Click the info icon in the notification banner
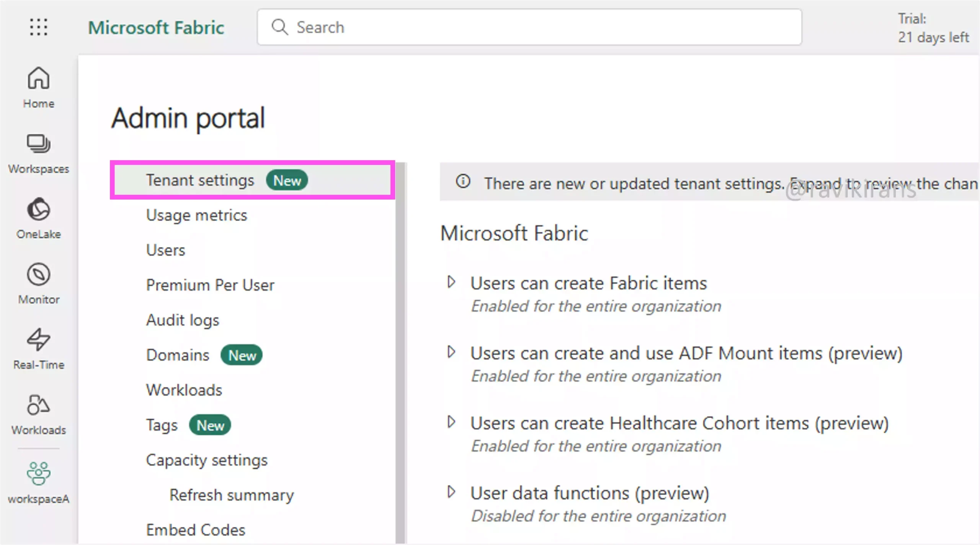 [x=463, y=181]
